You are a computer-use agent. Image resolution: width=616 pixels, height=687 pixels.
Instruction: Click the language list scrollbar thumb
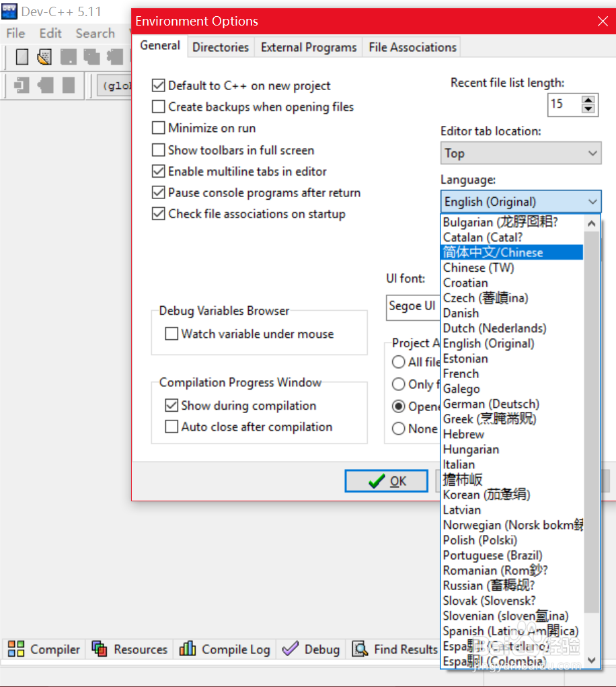(x=592, y=421)
